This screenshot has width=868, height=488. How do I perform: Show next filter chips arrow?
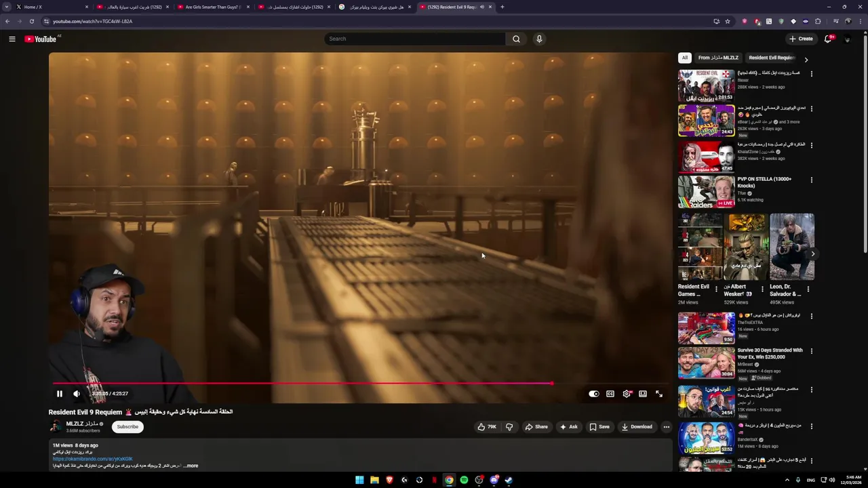point(806,60)
